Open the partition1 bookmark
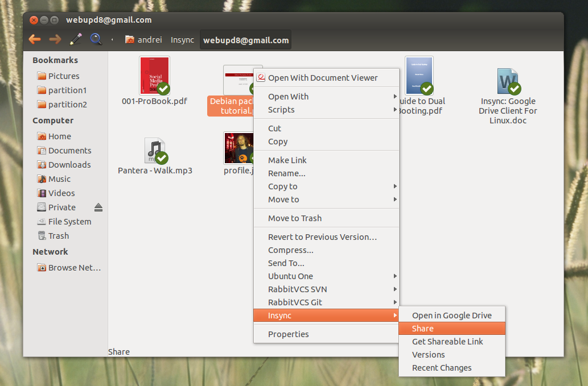 pyautogui.click(x=62, y=90)
